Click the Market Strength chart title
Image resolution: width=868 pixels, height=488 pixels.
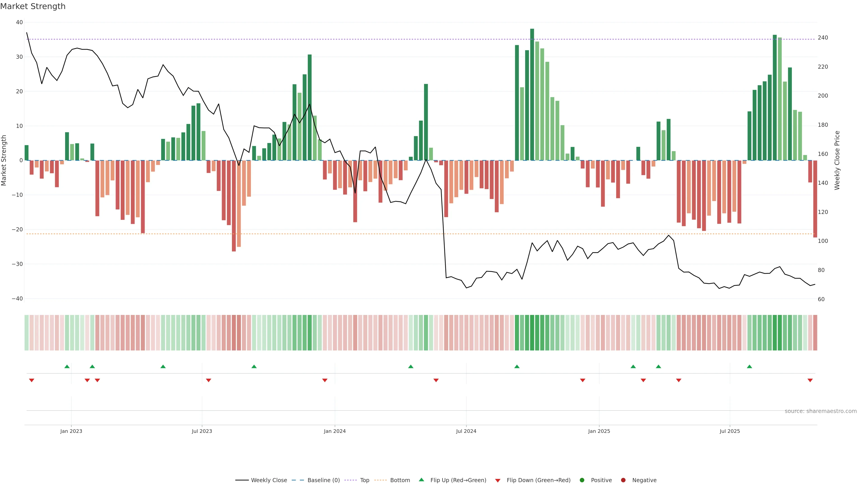pyautogui.click(x=33, y=6)
